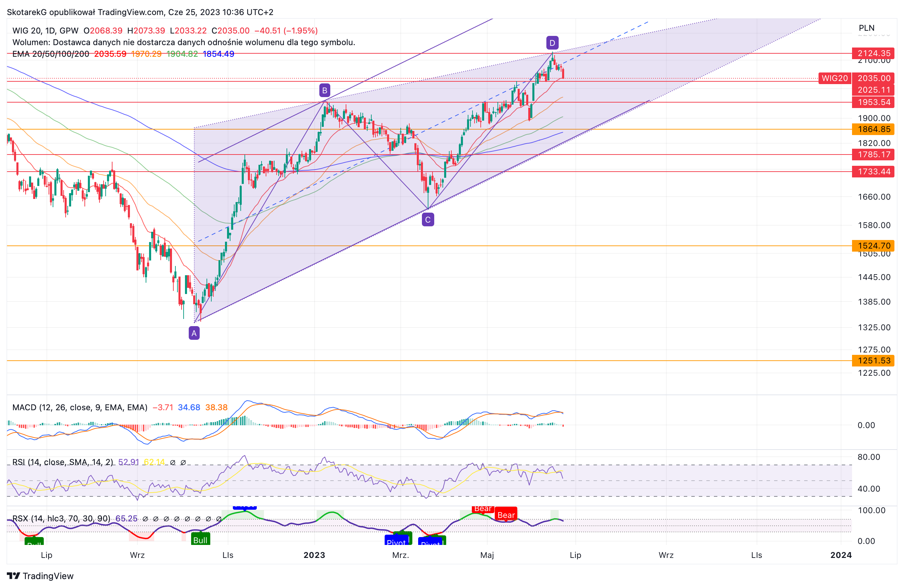This screenshot has width=904, height=588.
Task: Click the RSI (14, close, SMA, 14, 2) legend
Action: [x=63, y=462]
